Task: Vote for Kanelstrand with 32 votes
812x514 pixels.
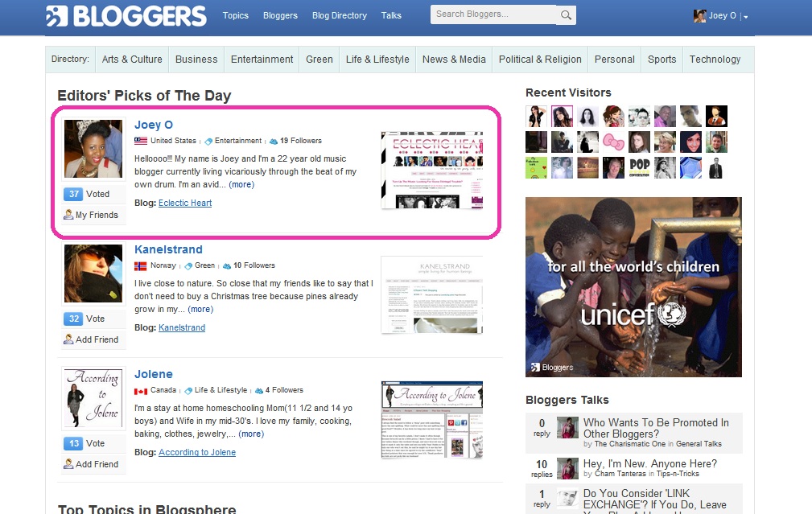Action: point(93,319)
